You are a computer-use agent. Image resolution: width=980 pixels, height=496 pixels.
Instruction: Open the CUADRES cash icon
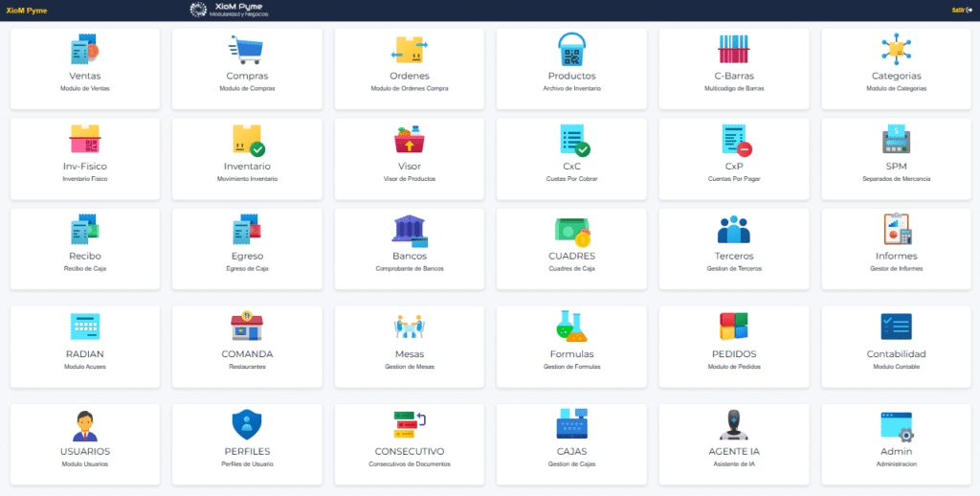(571, 231)
